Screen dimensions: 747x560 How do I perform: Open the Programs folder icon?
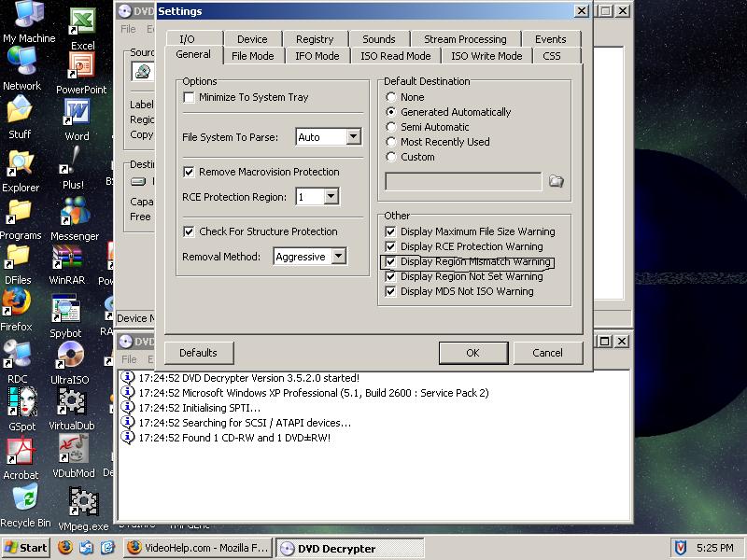point(20,220)
